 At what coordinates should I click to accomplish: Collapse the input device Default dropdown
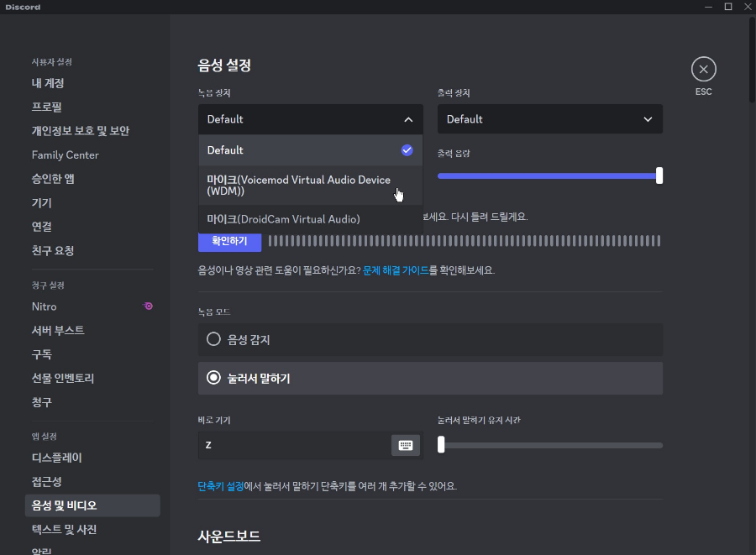311,119
